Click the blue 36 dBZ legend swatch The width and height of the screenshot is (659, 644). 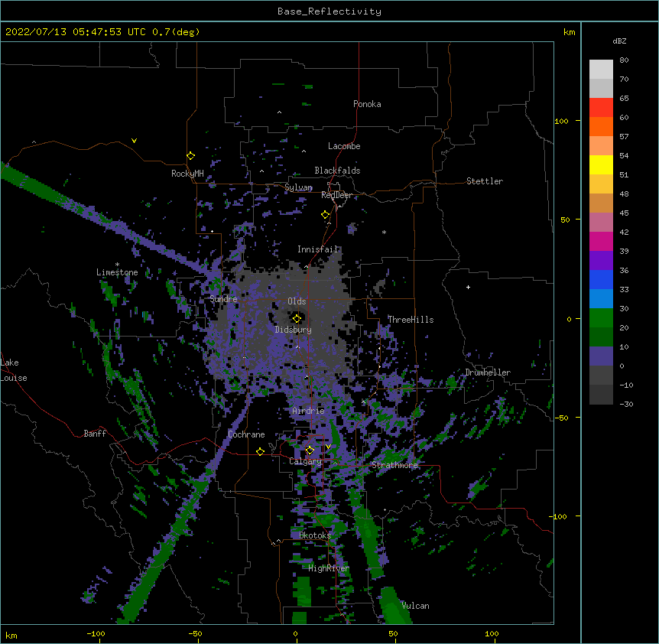[x=601, y=279]
